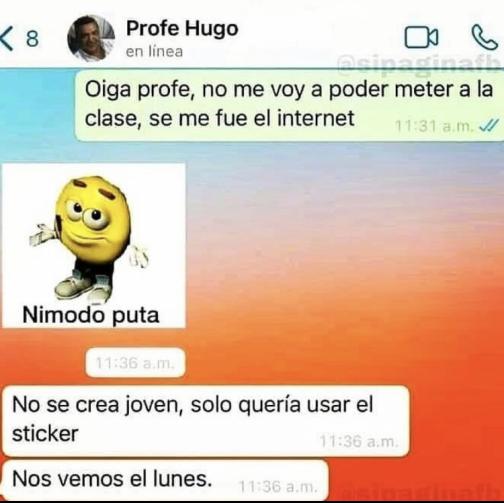Image resolution: width=504 pixels, height=503 pixels.
Task: Tap the back arrow in the chat header
Action: 7,38
